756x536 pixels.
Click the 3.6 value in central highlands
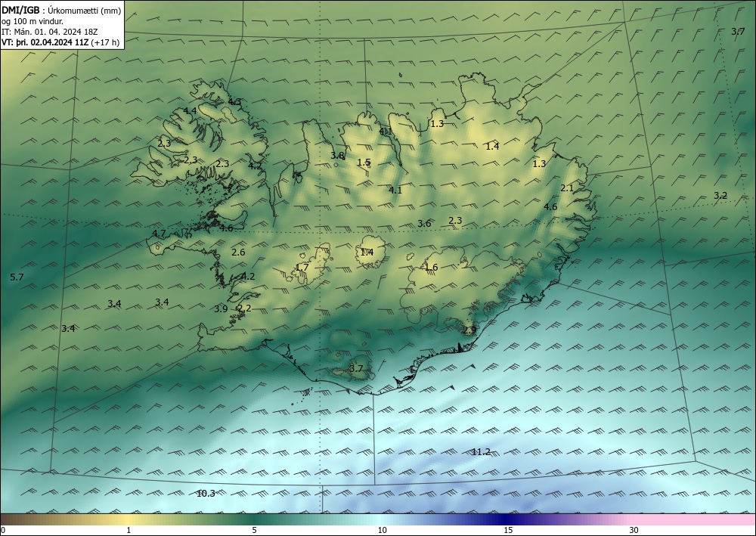coord(424,224)
